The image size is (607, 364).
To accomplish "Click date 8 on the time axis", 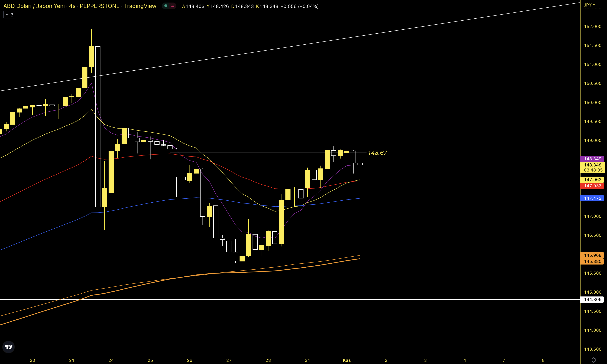I will [543, 360].
